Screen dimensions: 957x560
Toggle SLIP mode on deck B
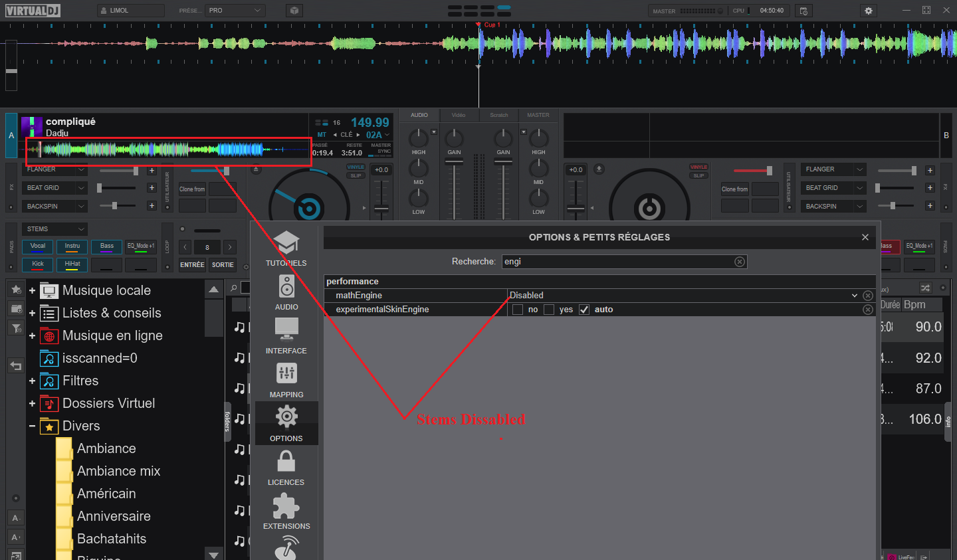(698, 175)
